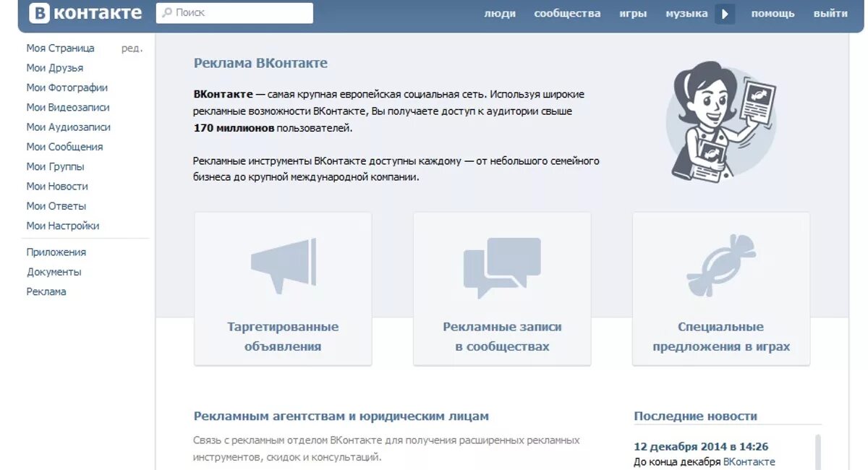The height and width of the screenshot is (470, 868).
Task: Open Мои Аудиозаписи in sidebar
Action: (69, 127)
